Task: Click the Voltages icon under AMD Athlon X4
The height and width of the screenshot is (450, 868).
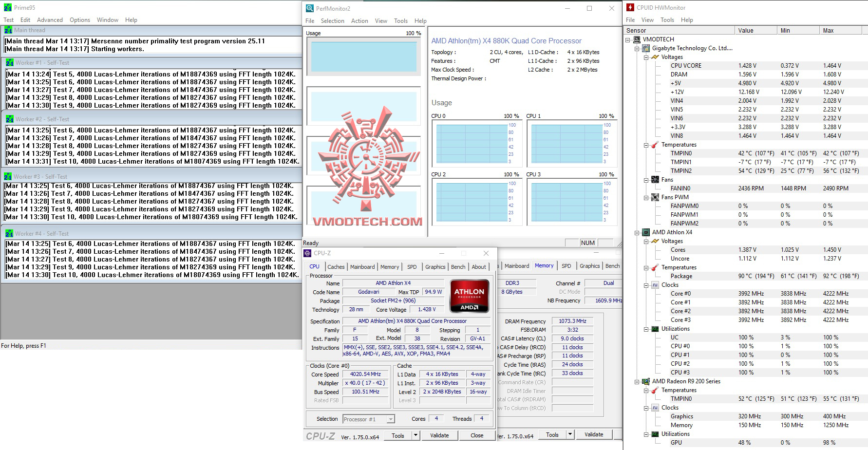Action: 655,241
